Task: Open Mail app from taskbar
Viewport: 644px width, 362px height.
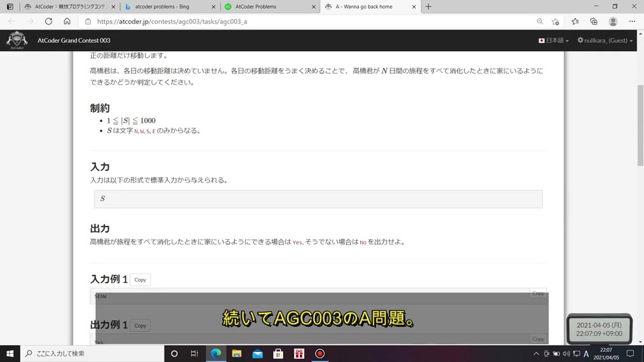Action: (258, 353)
